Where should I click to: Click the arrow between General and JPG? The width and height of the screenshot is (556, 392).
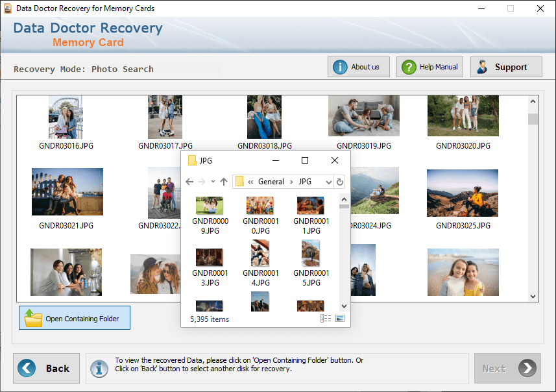pos(291,182)
